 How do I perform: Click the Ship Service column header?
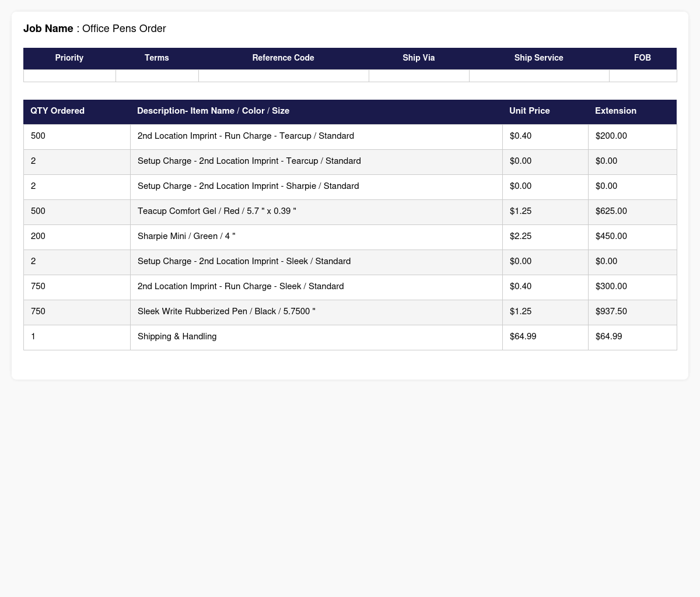click(x=539, y=58)
